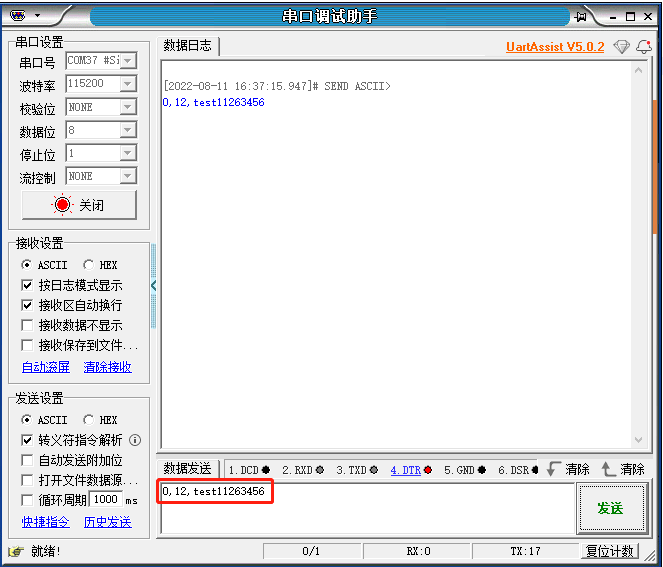Open the 停止位 dropdown
Viewport: 663px width, 567px height.
tap(128, 153)
